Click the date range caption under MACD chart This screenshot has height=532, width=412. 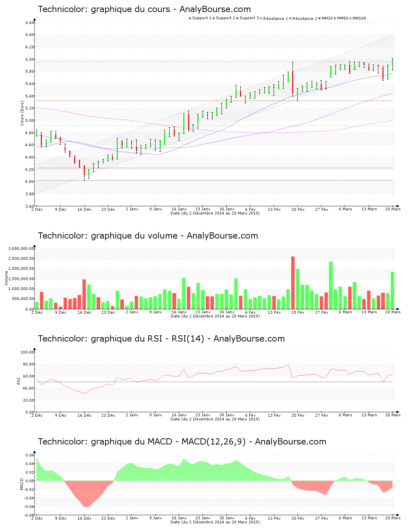point(215,522)
